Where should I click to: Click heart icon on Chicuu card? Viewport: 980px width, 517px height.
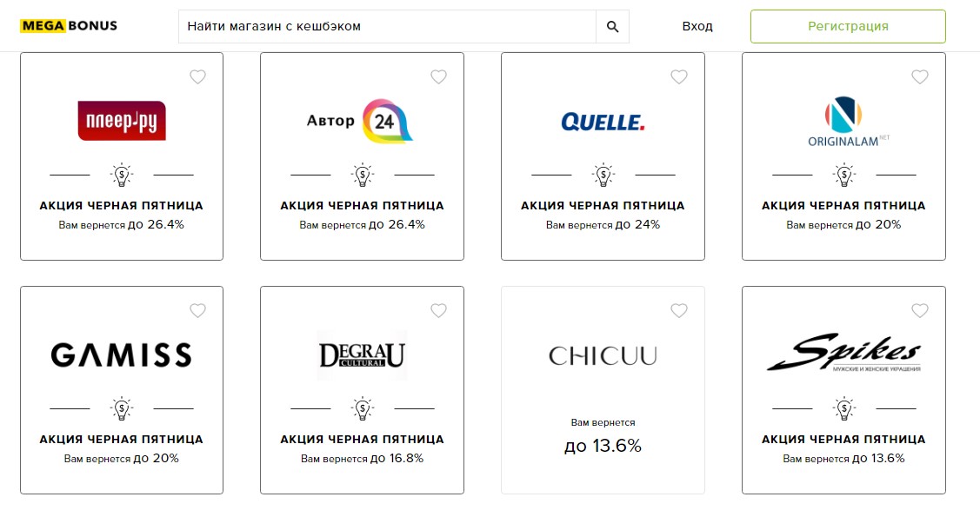[679, 311]
